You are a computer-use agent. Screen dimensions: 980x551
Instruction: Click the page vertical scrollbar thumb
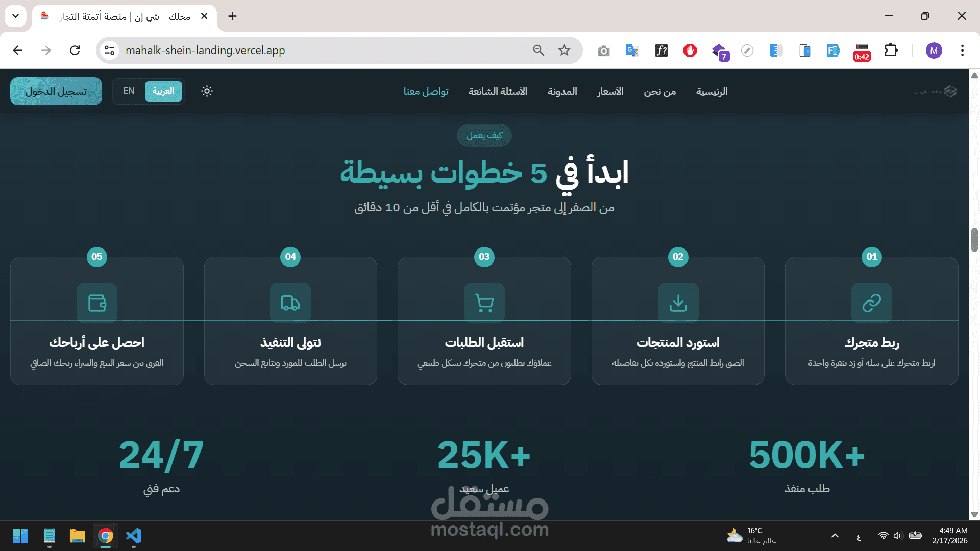coord(974,240)
